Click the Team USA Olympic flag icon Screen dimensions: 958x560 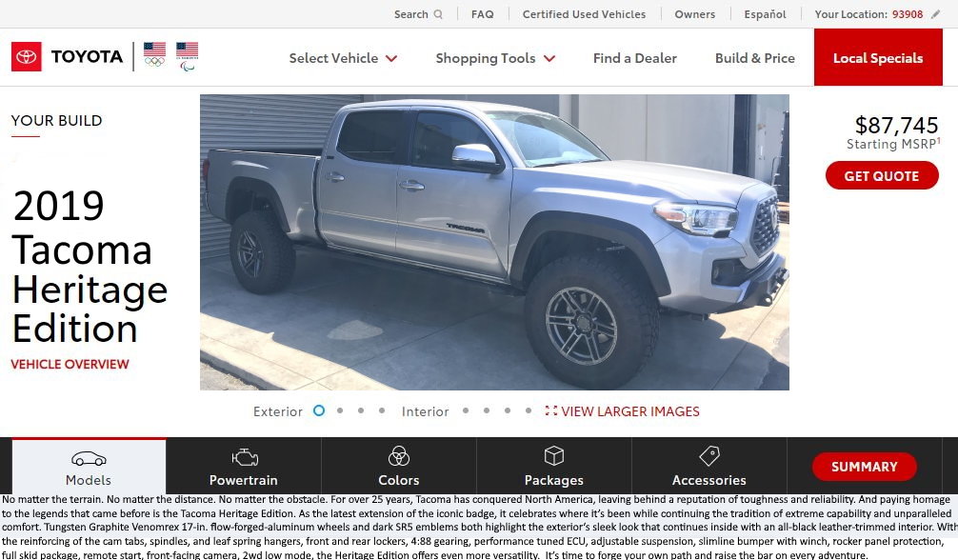154,53
